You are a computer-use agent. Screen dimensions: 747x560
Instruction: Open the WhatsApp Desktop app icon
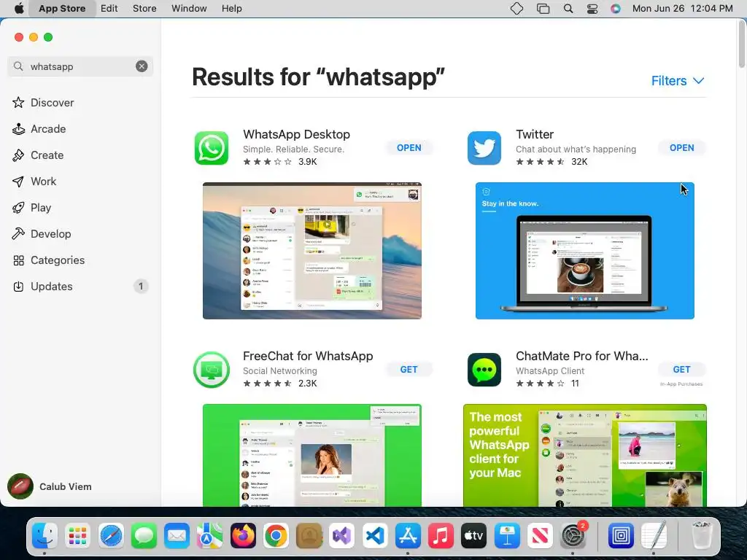click(212, 148)
